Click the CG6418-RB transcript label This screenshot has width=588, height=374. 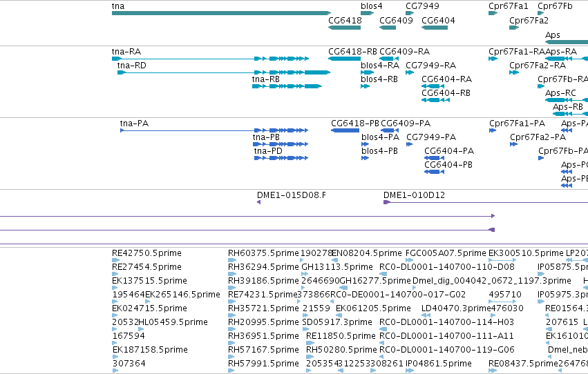(352, 52)
